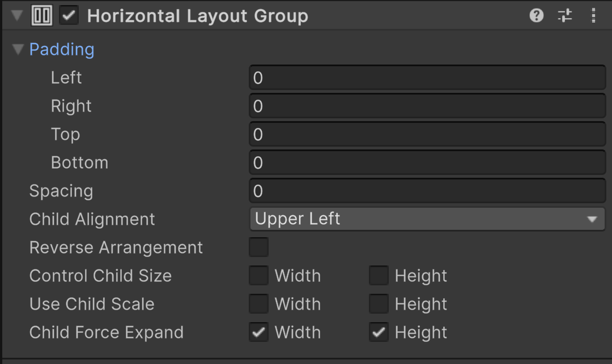Click the Horizontal Layout Group component icon
Viewport: 612px width, 364px height.
42,15
